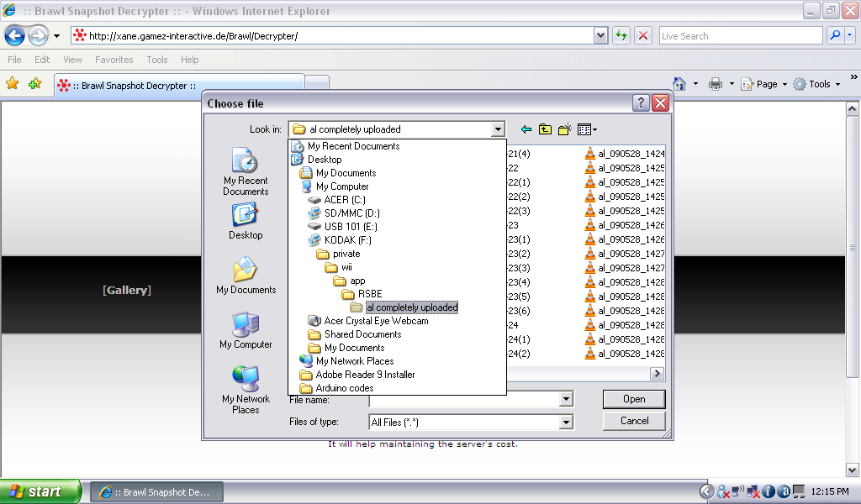
Task: Collapse the Look in dropdown via its arrow
Action: [498, 129]
